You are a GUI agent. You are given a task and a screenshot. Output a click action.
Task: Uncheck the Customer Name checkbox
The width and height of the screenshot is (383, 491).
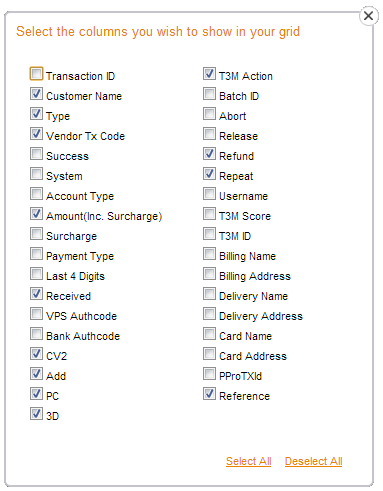coord(36,94)
